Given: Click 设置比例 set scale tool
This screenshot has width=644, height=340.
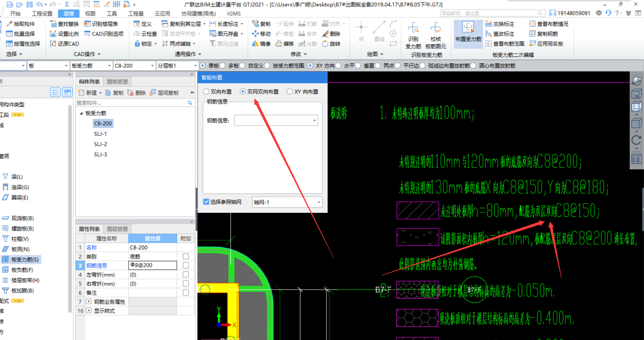Looking at the screenshot, I should coord(64,34).
